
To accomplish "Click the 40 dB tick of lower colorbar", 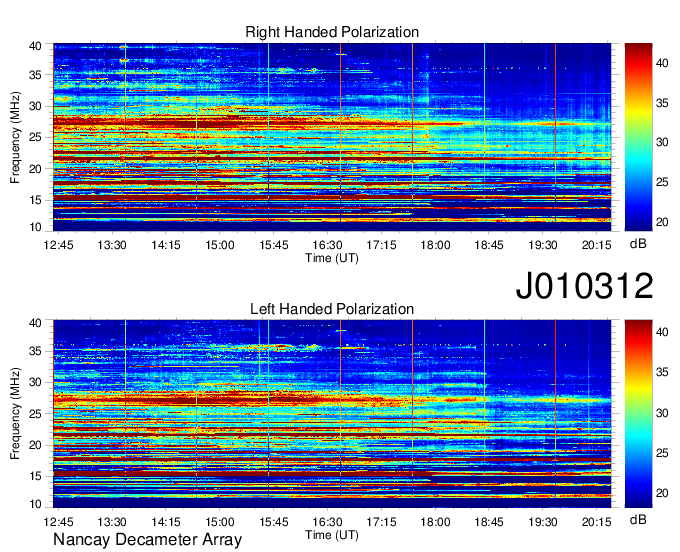I will 662,332.
